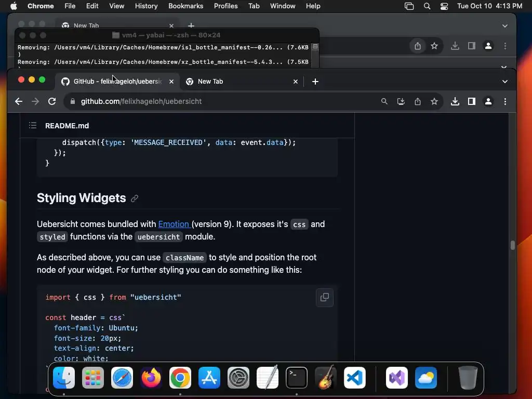532x399 pixels.
Task: Click the date and time clock
Action: (x=489, y=6)
